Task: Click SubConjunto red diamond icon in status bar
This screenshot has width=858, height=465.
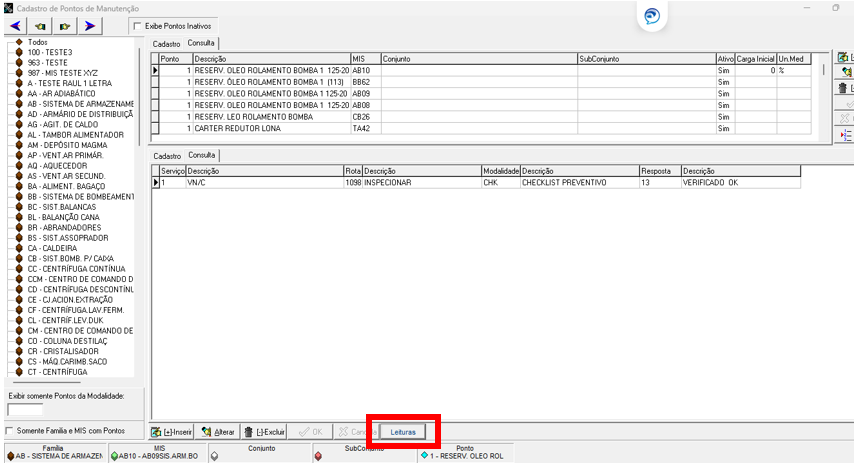Action: 318,456
